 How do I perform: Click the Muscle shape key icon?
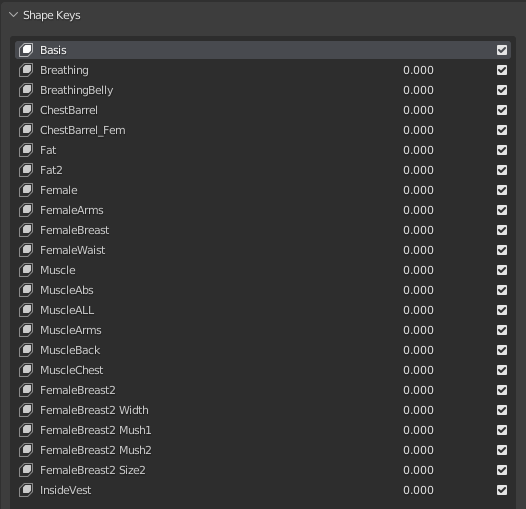(x=26, y=270)
